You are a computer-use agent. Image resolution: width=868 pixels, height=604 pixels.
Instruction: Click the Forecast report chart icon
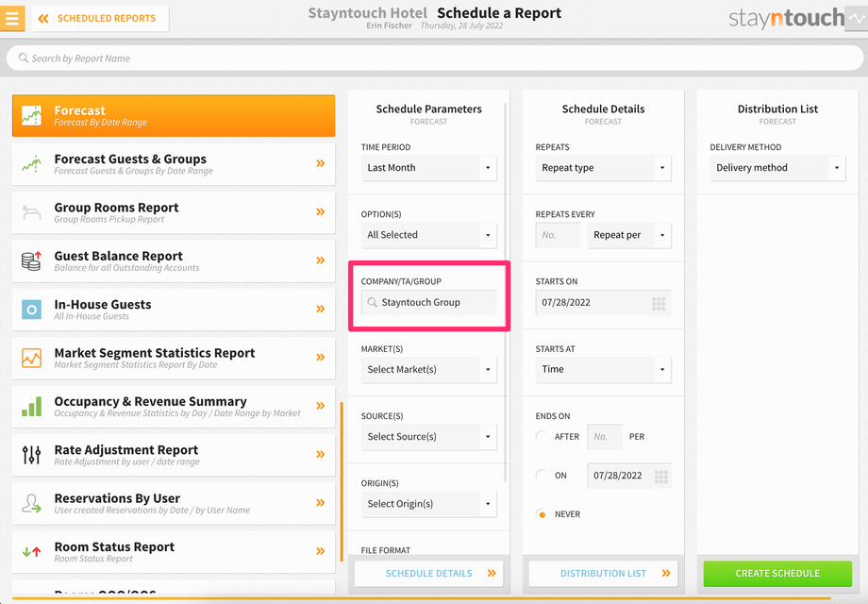click(x=31, y=116)
